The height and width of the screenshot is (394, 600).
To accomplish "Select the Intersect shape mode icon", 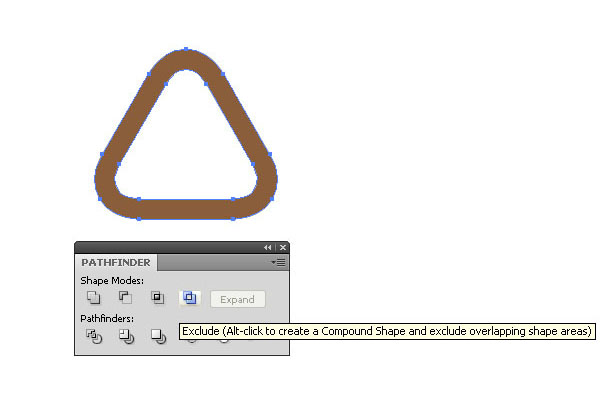I will pyautogui.click(x=157, y=298).
